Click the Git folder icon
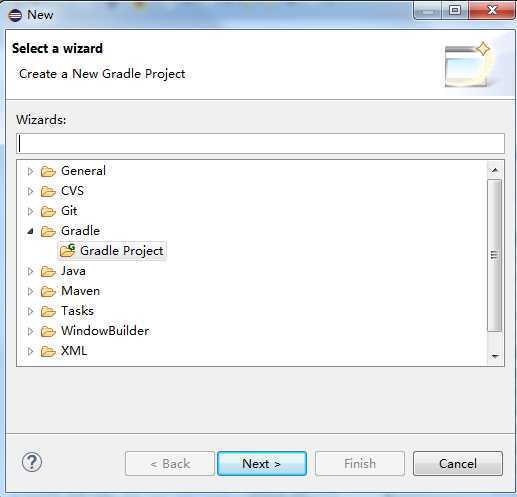The image size is (517, 497). (48, 211)
